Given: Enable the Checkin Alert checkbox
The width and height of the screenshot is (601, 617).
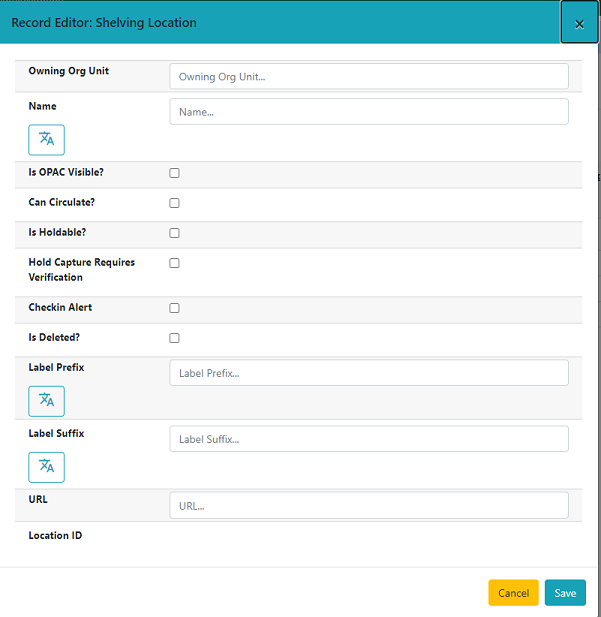Looking at the screenshot, I should (x=174, y=308).
